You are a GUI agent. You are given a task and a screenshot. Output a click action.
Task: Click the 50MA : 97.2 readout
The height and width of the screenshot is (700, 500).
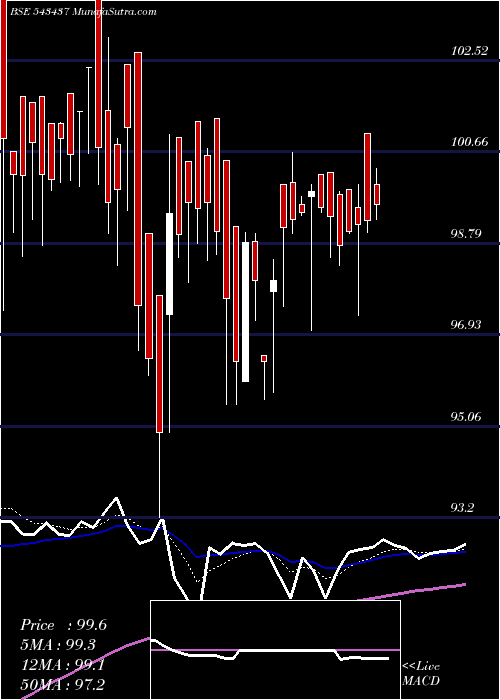coord(63,684)
